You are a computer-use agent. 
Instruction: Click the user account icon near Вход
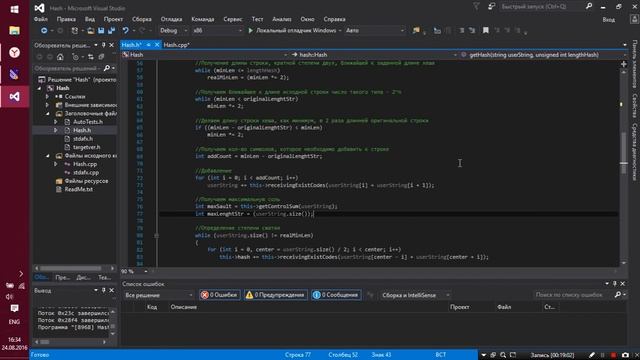634,19
